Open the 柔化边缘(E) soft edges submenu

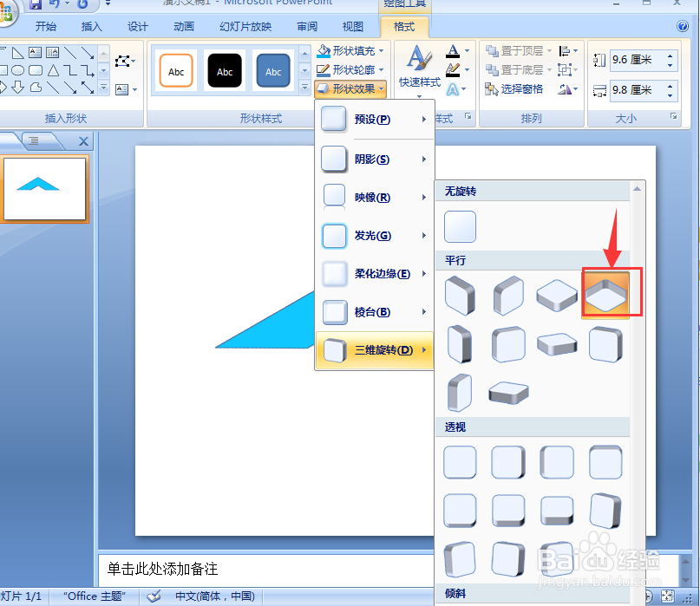click(375, 274)
